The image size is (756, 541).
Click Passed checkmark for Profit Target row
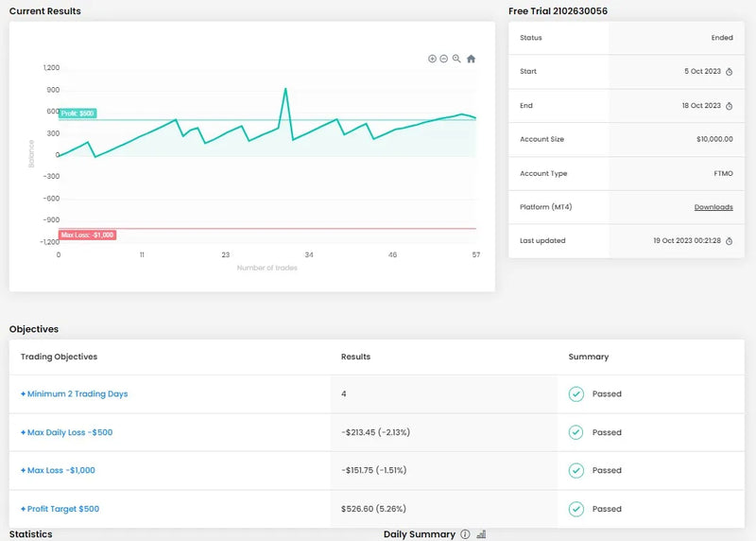[x=576, y=509]
